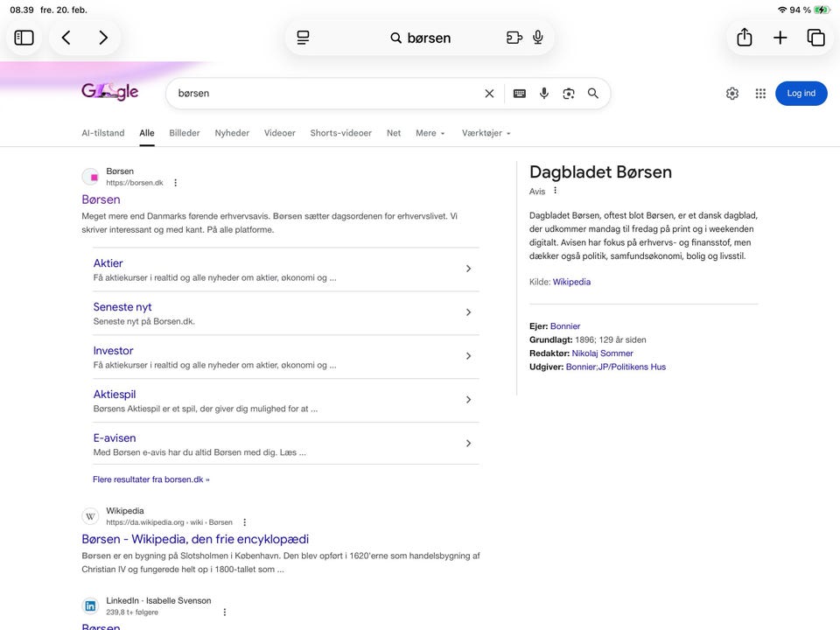Image resolution: width=840 pixels, height=630 pixels.
Task: Open the E-avisen sitelink title
Action: [x=114, y=437]
